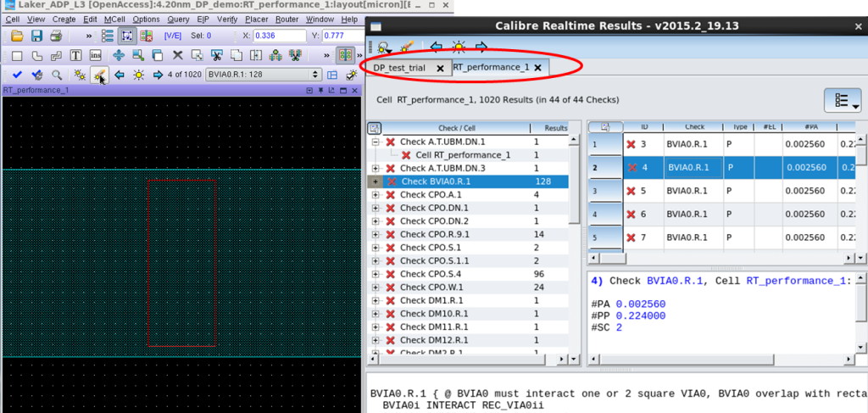The image size is (868, 413).
Task: Expand the Check BVIA0.R.1 node
Action: (x=376, y=181)
